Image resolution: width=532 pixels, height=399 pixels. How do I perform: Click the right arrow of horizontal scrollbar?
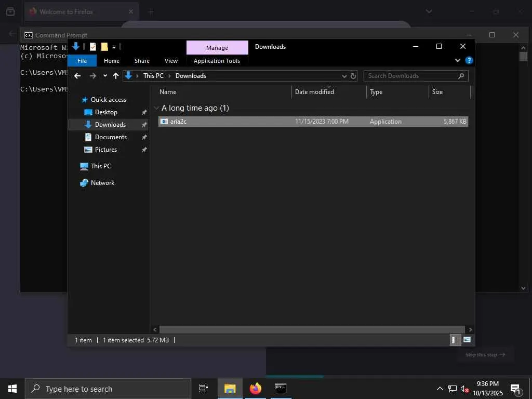[470, 329]
